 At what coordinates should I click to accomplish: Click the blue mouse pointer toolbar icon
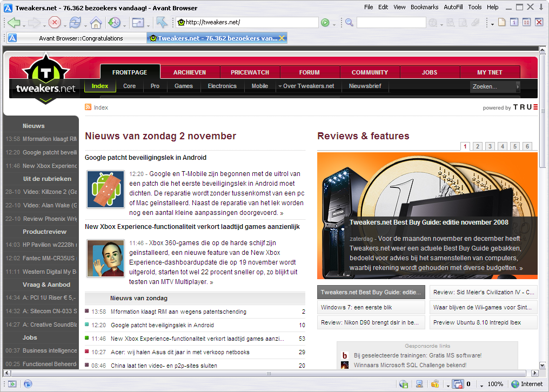(162, 22)
